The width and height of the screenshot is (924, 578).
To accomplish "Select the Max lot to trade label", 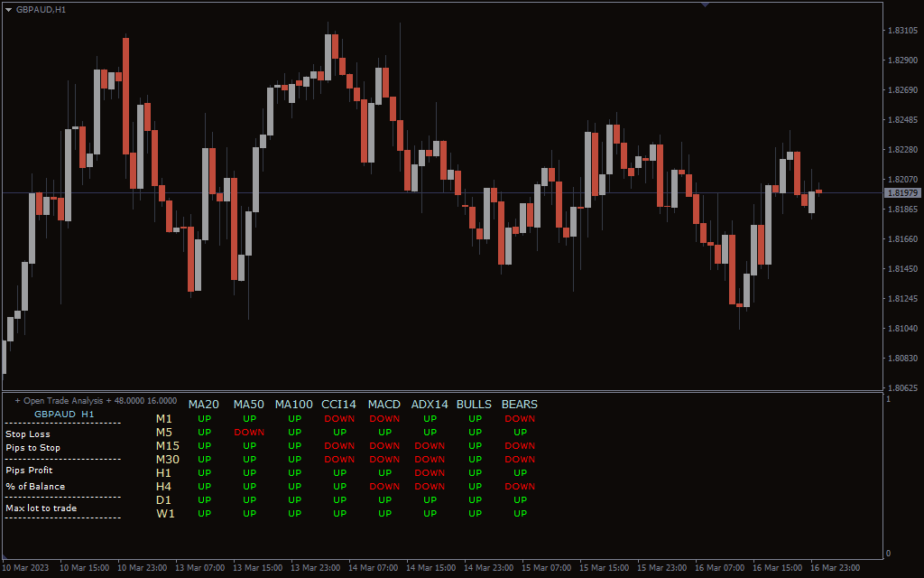I will tap(42, 508).
